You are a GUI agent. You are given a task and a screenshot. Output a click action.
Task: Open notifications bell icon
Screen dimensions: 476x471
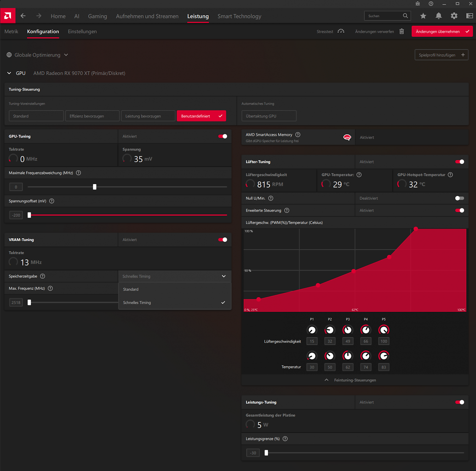pyautogui.click(x=439, y=16)
